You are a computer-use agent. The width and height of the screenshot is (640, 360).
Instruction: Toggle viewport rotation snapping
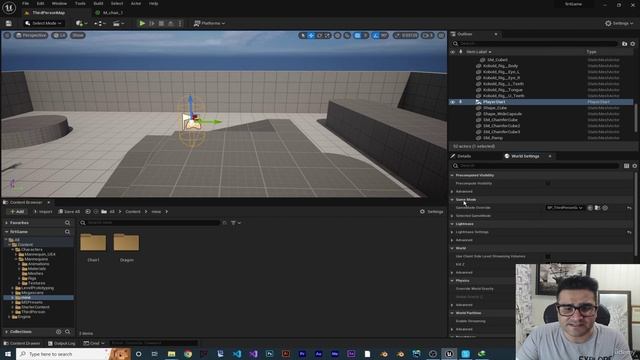[x=376, y=36]
